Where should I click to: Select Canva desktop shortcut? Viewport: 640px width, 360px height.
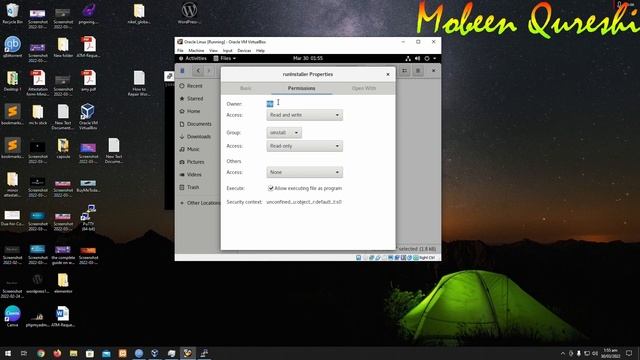click(12, 316)
